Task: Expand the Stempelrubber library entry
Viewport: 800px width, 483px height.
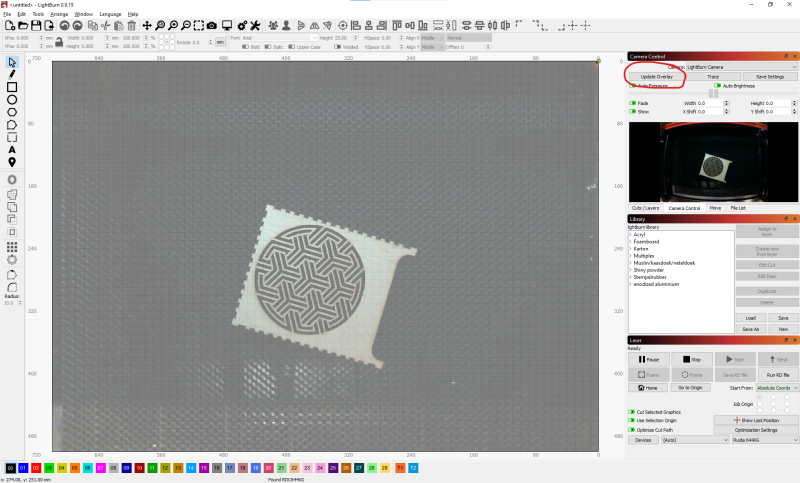Action: click(631, 277)
